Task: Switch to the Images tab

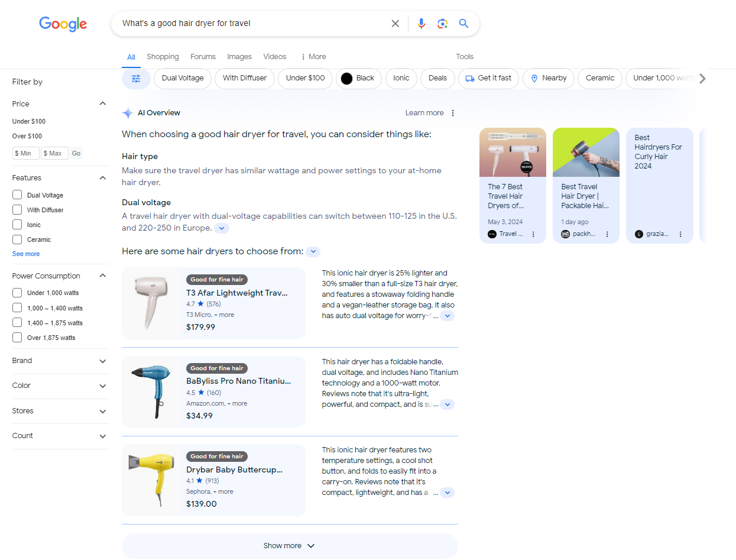Action: coord(239,57)
